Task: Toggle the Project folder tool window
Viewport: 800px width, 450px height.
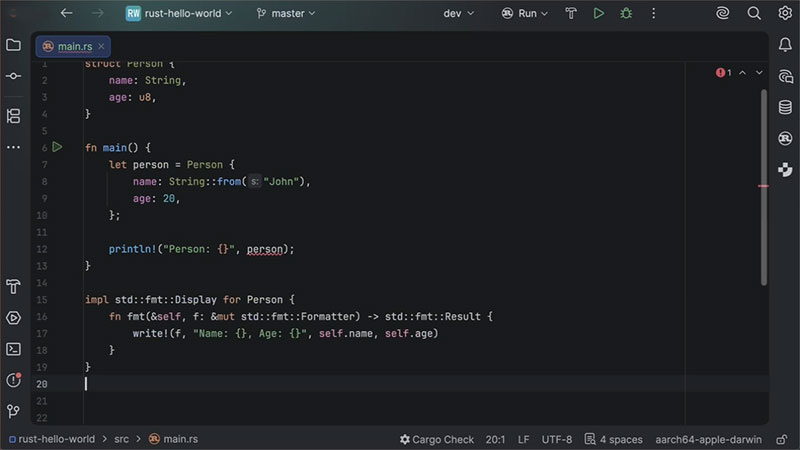Action: point(13,45)
